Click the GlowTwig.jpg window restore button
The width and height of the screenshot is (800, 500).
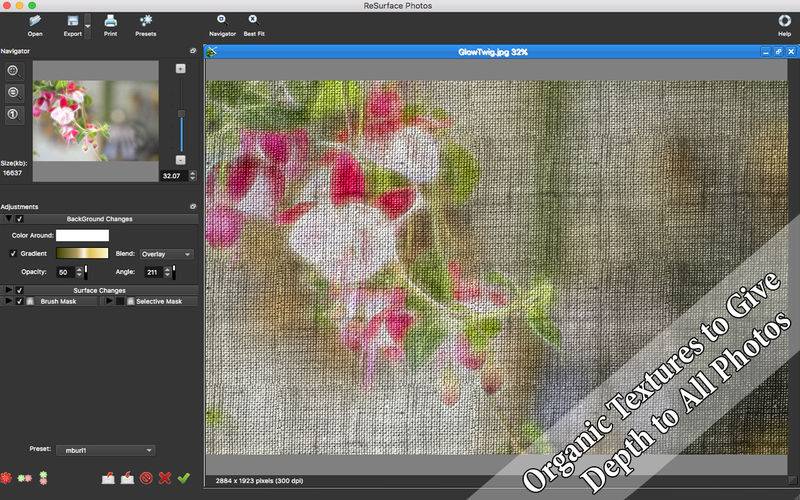778,52
